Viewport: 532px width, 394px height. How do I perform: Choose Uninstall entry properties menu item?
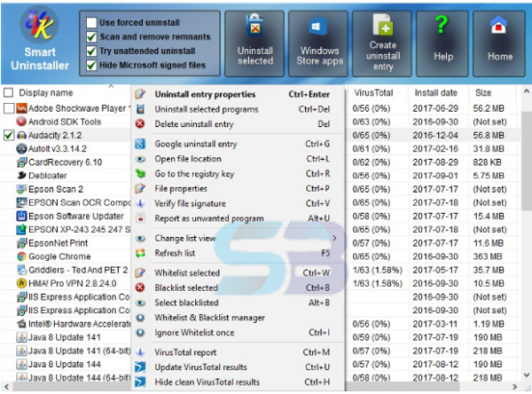[x=238, y=94]
